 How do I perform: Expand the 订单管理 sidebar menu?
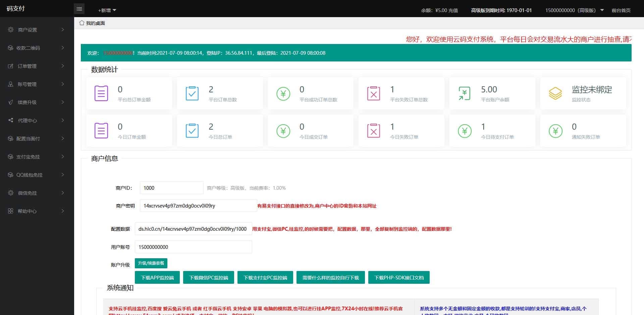[36, 66]
